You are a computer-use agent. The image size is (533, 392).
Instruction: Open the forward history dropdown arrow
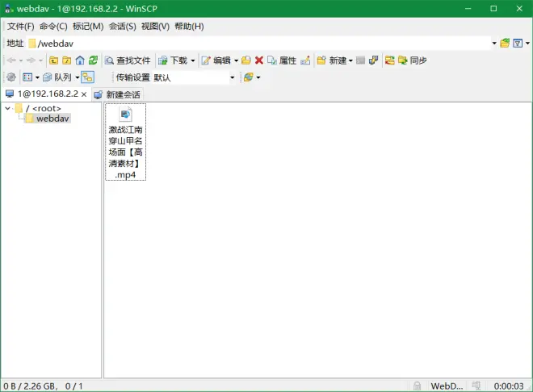[x=40, y=60]
